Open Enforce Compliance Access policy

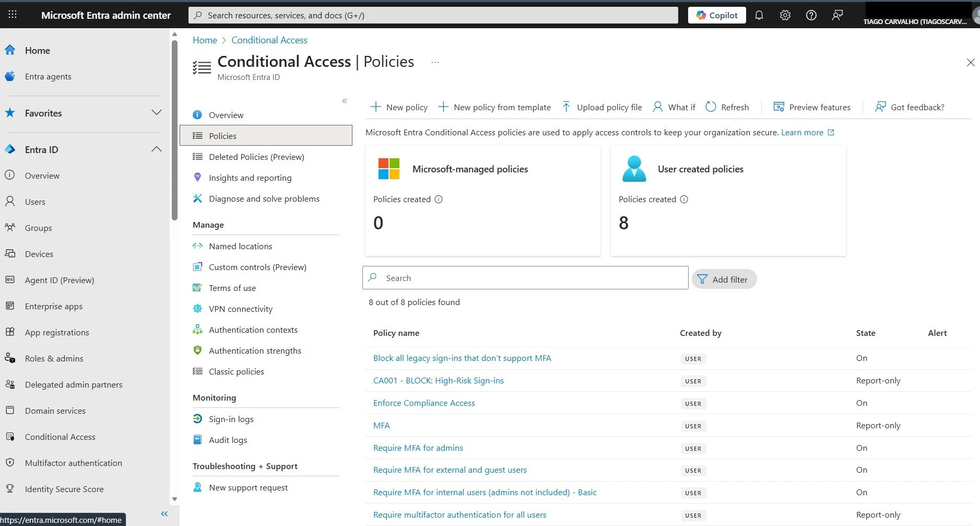tap(424, 403)
